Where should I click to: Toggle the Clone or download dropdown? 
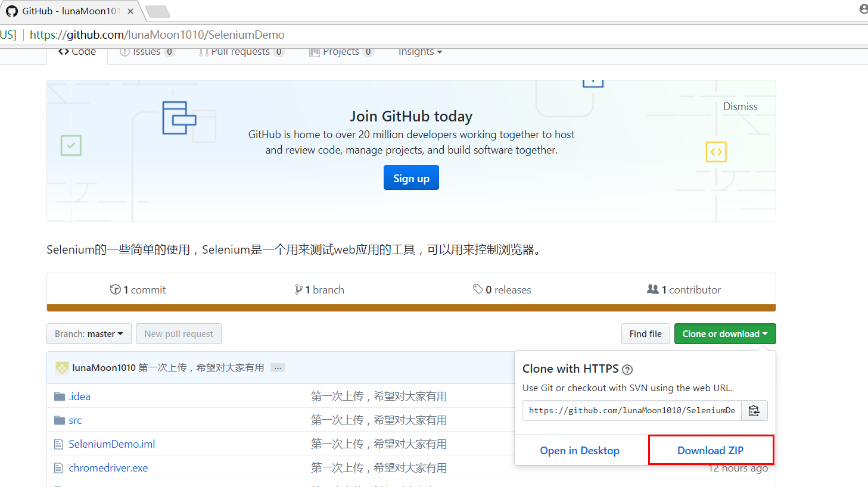pyautogui.click(x=725, y=334)
